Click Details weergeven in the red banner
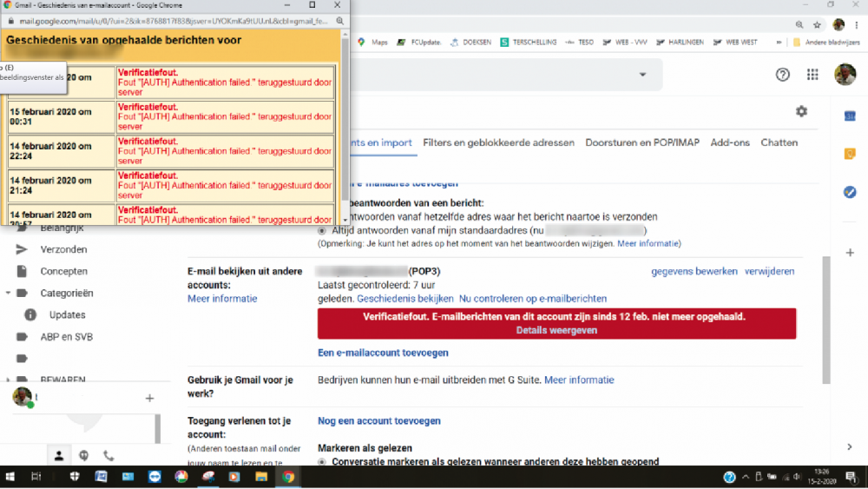Screen dimensions: 868x489 (556, 330)
